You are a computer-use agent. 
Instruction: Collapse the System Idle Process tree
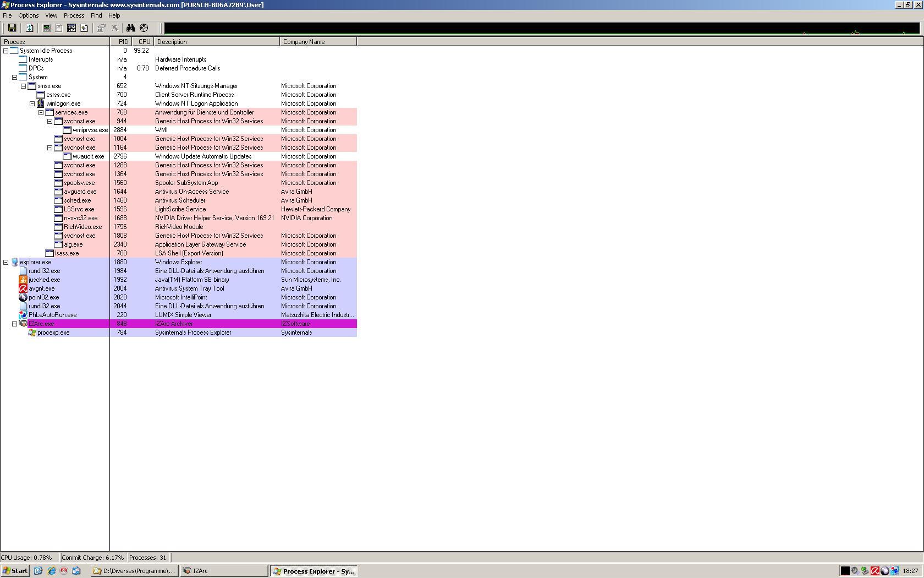5,51
